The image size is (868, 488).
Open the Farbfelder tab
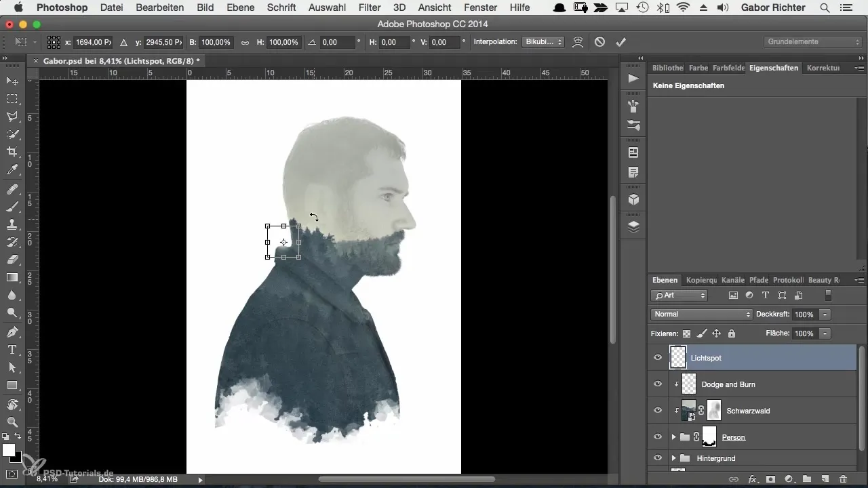pyautogui.click(x=728, y=68)
